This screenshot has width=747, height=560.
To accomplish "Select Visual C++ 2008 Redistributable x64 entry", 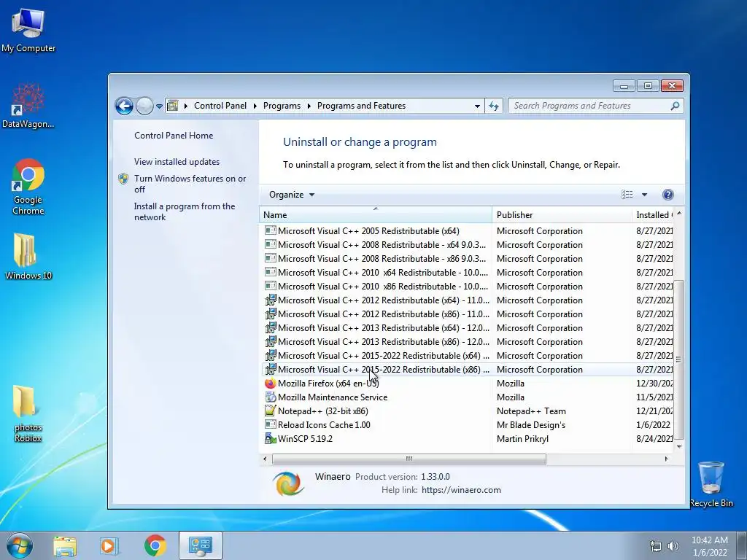I will point(466,245).
